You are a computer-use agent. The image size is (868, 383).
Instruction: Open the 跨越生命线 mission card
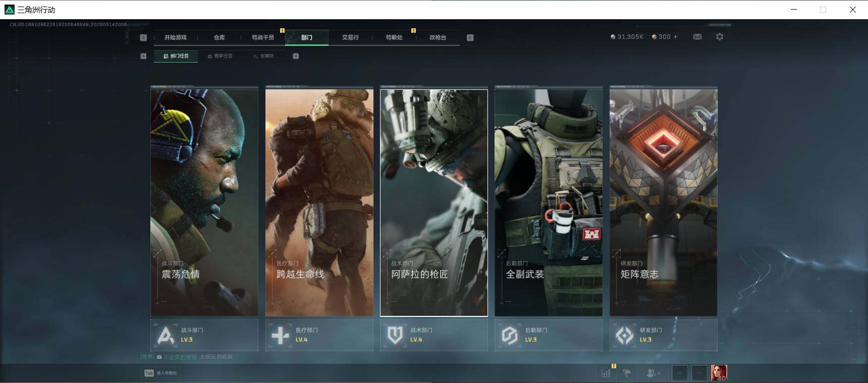pyautogui.click(x=319, y=202)
